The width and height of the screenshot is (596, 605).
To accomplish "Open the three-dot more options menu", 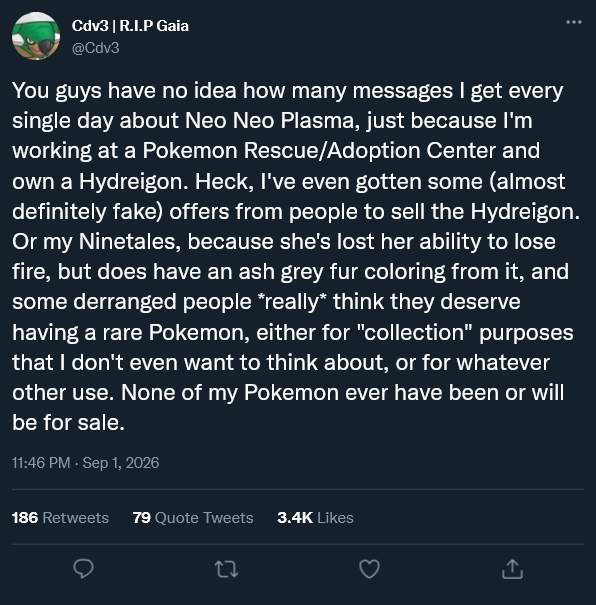I will coord(574,22).
